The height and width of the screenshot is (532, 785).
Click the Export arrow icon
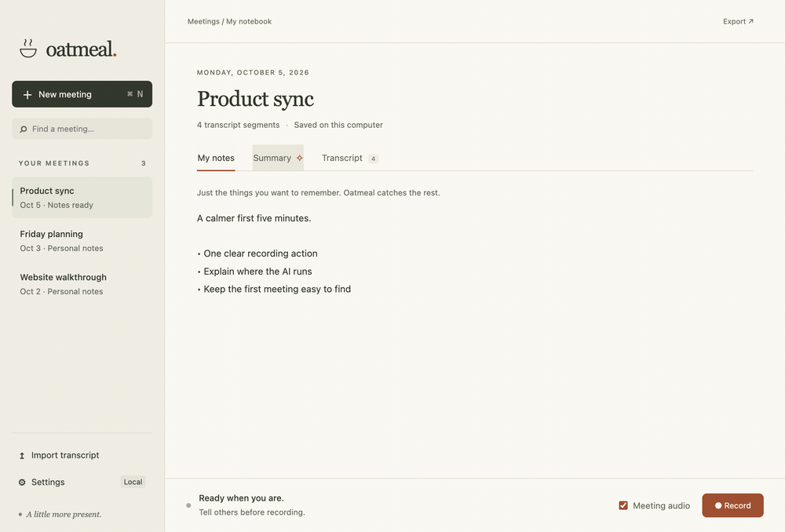(x=750, y=21)
